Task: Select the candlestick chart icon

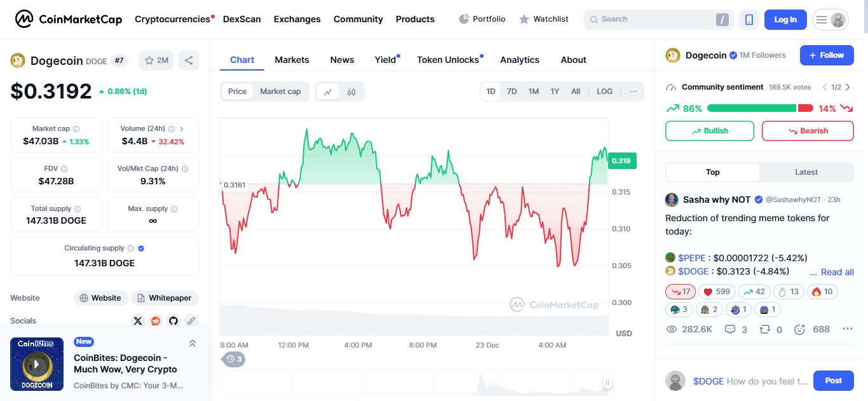Action: tap(351, 92)
